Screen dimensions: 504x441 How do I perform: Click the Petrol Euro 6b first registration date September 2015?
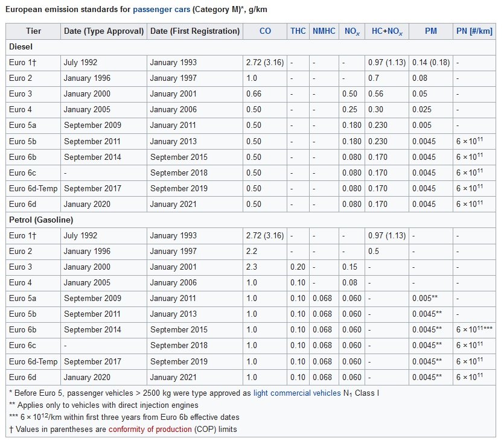(x=179, y=330)
